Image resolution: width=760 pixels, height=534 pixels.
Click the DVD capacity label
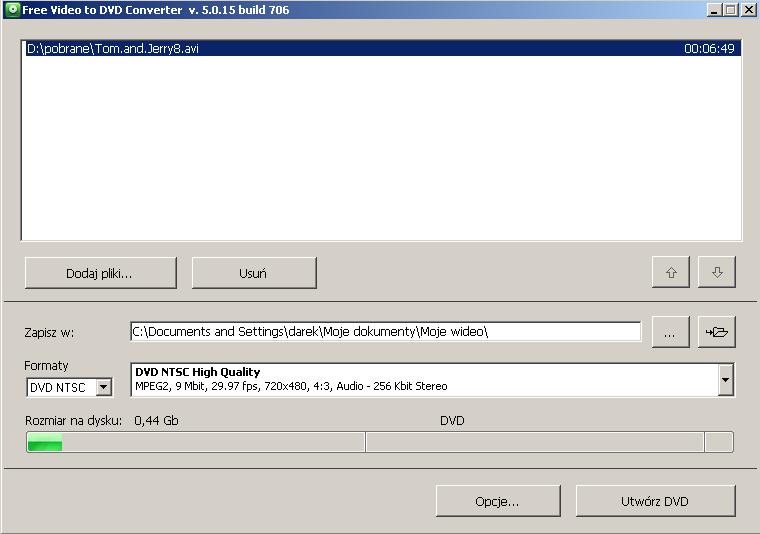pyautogui.click(x=452, y=420)
